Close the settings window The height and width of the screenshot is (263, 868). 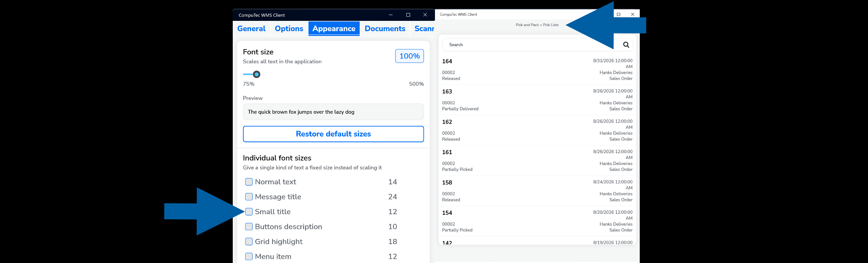[x=425, y=15]
